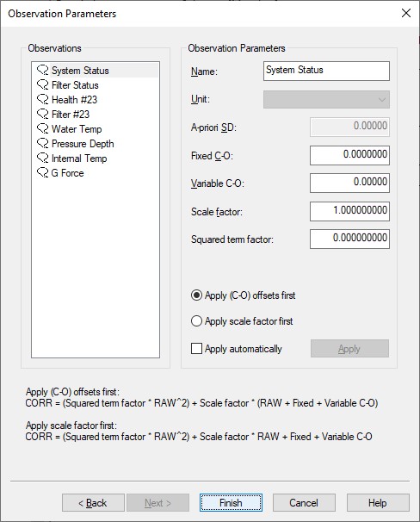The height and width of the screenshot is (522, 420).
Task: Click the Filter #23 observation icon
Action: pyautogui.click(x=42, y=115)
